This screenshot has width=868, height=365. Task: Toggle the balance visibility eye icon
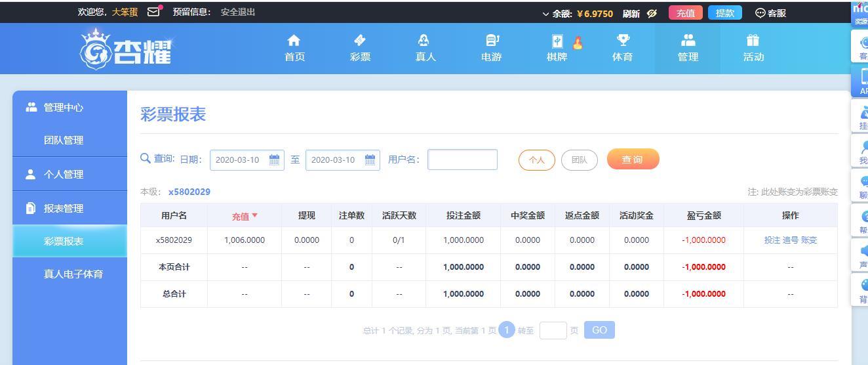coord(652,13)
